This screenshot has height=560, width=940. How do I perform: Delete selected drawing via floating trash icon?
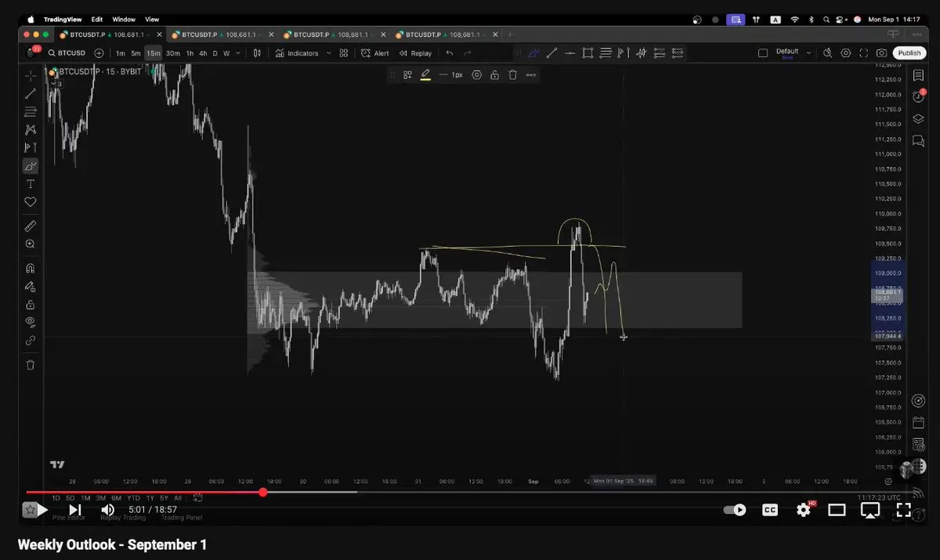pyautogui.click(x=512, y=75)
